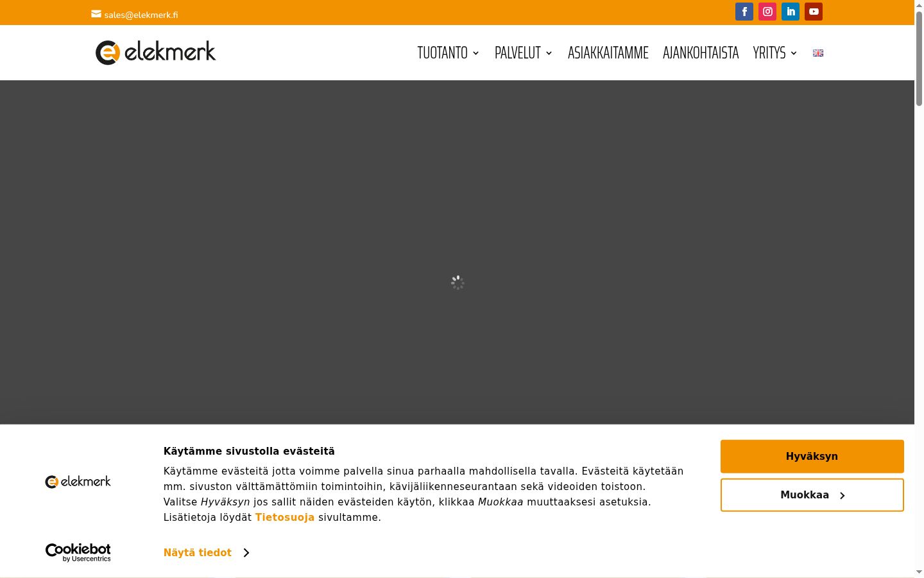Expand details with the Näytä tiedot chevron
This screenshot has width=924, height=578.
246,553
